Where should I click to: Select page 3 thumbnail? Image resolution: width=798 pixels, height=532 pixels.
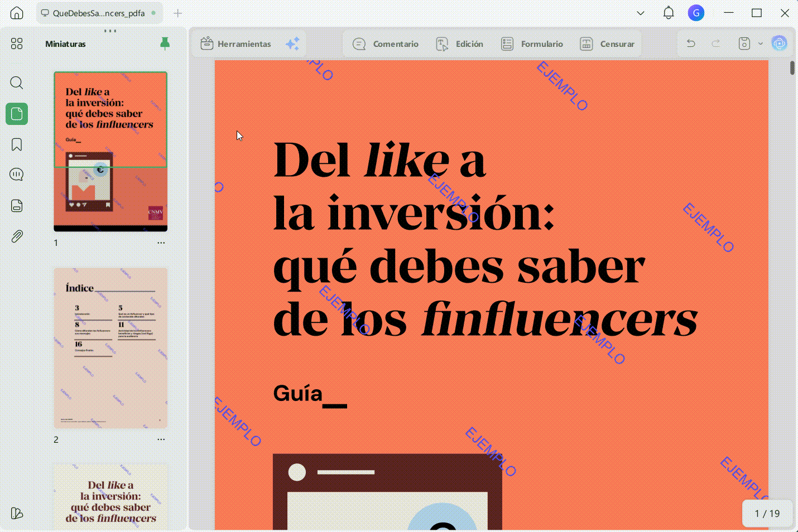click(110, 497)
